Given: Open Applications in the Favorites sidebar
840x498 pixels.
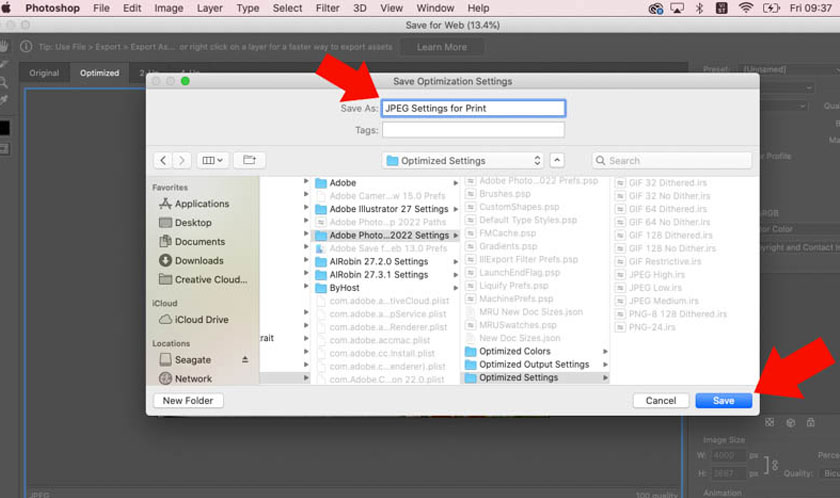Looking at the screenshot, I should [x=202, y=204].
